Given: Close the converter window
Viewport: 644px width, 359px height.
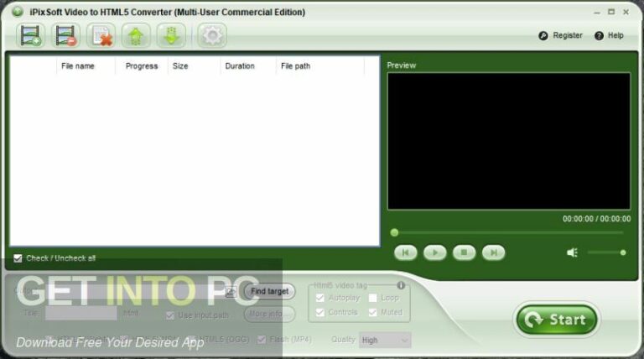Looking at the screenshot, I should click(x=626, y=13).
